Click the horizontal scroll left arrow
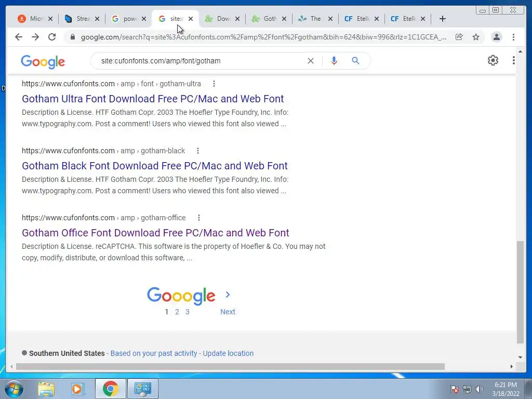The height and width of the screenshot is (399, 532). (11, 366)
